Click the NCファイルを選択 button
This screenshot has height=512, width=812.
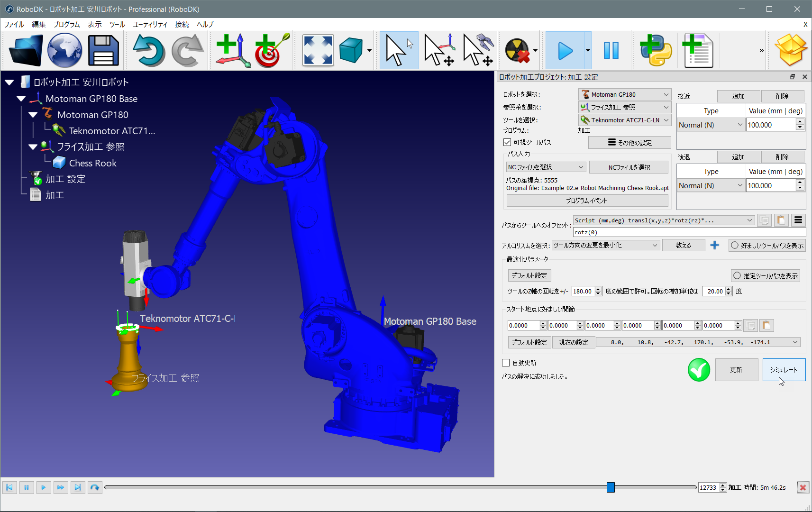[629, 167]
